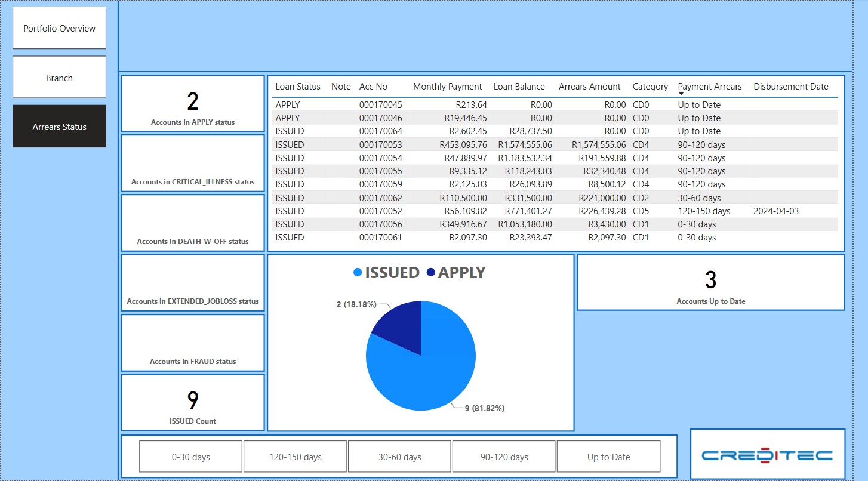Sort by Monthly Payment column header
This screenshot has width=868, height=481.
click(x=448, y=87)
